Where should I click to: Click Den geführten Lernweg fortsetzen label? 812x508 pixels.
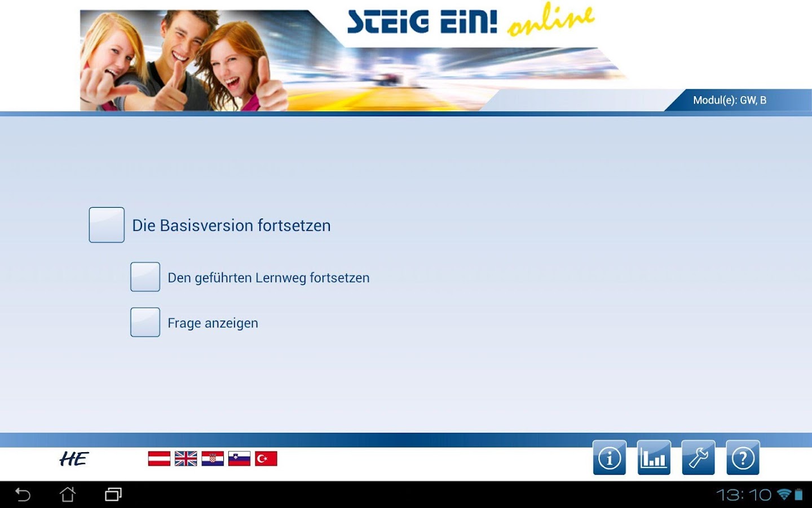(x=268, y=278)
